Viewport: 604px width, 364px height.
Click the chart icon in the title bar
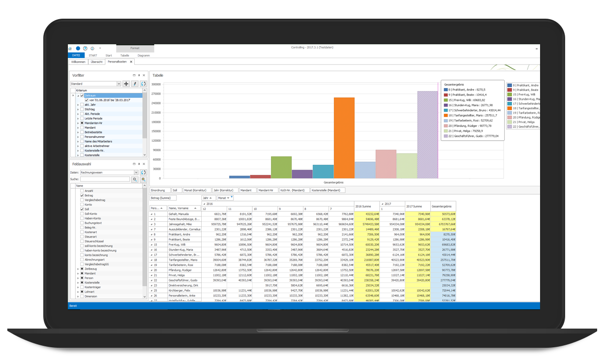pos(70,48)
